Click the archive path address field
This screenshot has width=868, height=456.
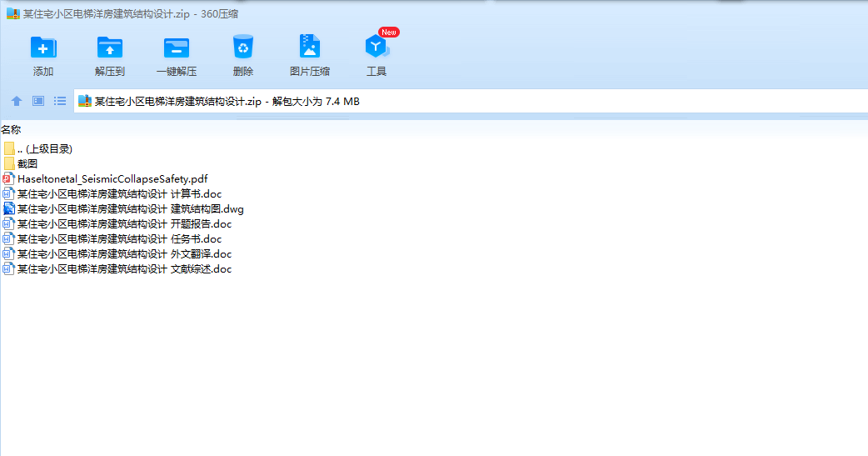click(471, 102)
